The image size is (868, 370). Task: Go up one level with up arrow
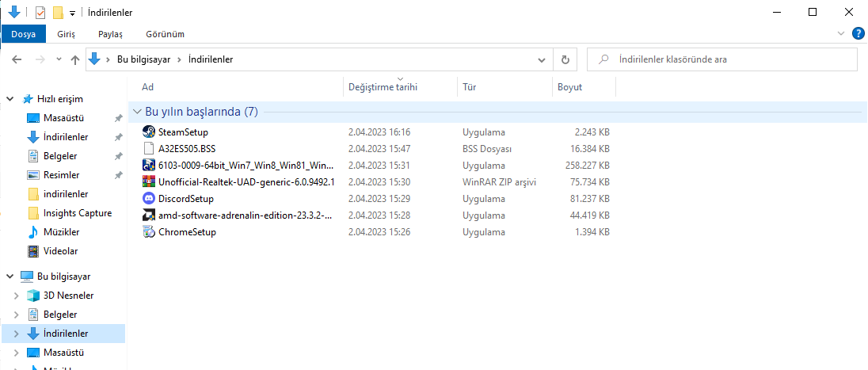75,60
